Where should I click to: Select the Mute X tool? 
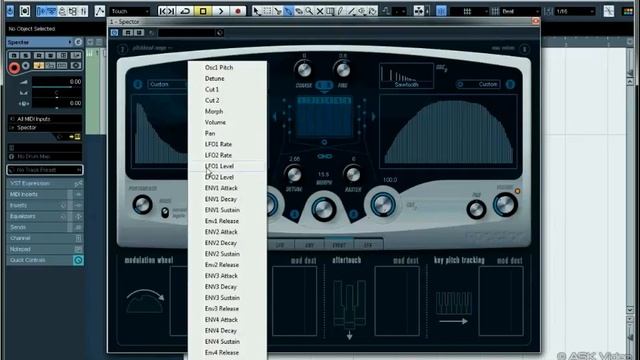click(x=320, y=11)
